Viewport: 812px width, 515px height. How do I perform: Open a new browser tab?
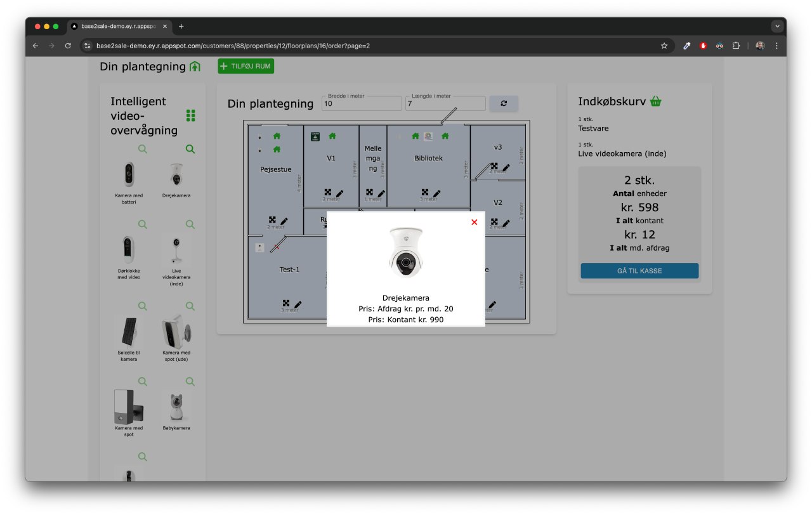pos(181,27)
